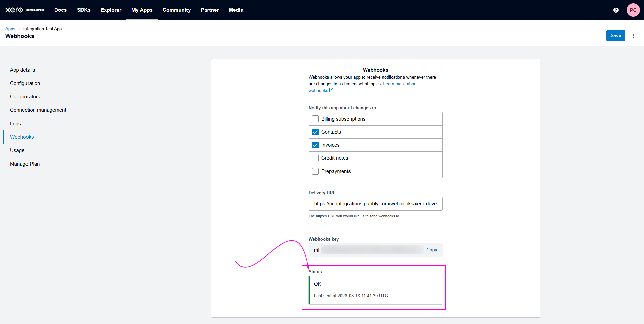Open Usage in the sidebar
Image resolution: width=644 pixels, height=324 pixels.
pos(17,150)
